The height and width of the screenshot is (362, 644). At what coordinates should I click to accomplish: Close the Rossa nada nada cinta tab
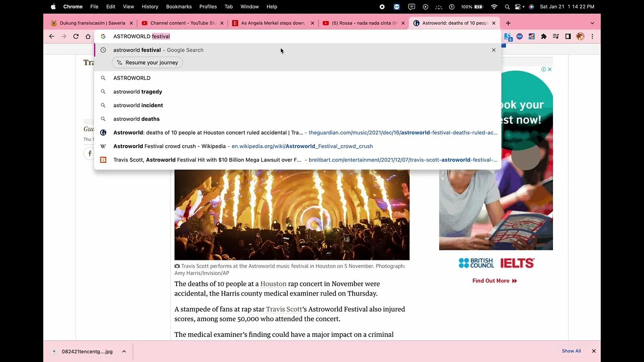click(403, 23)
